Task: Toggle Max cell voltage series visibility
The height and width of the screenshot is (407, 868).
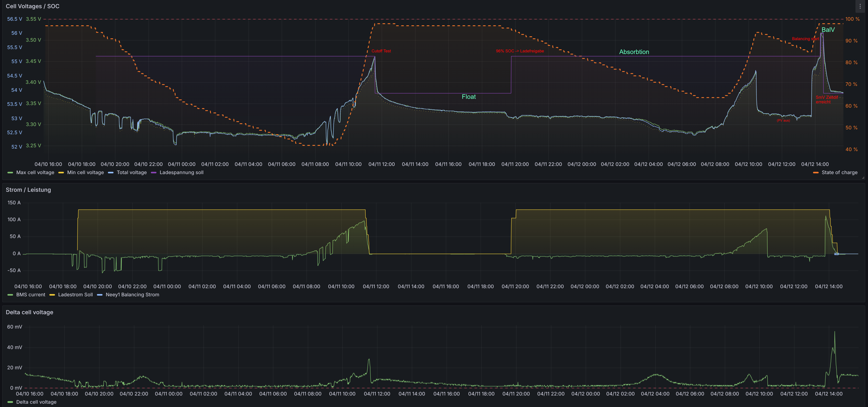Action: pos(35,173)
